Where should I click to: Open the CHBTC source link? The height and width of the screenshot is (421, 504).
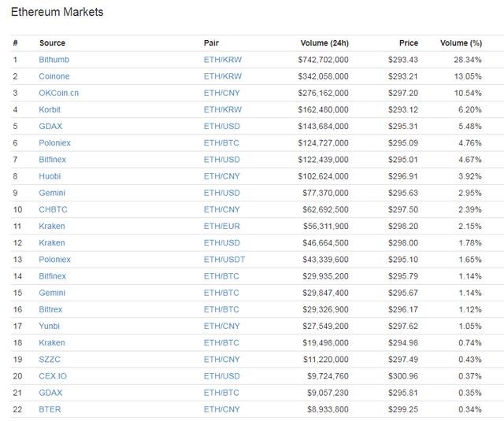(x=53, y=209)
